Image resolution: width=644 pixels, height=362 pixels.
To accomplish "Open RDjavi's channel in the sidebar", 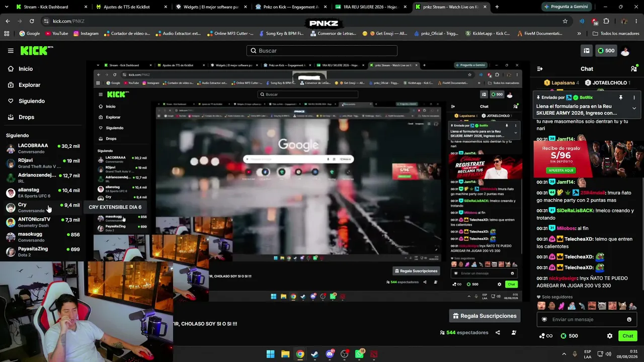I will click(x=43, y=163).
